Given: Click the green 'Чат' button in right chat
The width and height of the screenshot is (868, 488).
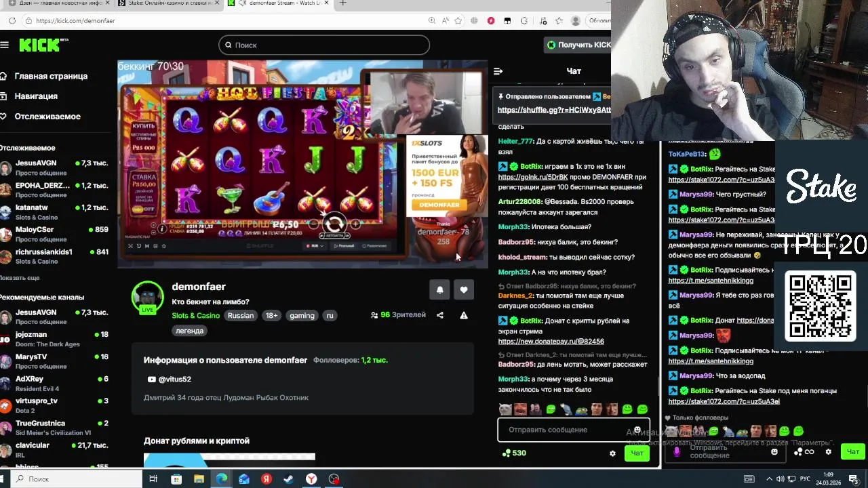Looking at the screenshot, I should pyautogui.click(x=852, y=451).
